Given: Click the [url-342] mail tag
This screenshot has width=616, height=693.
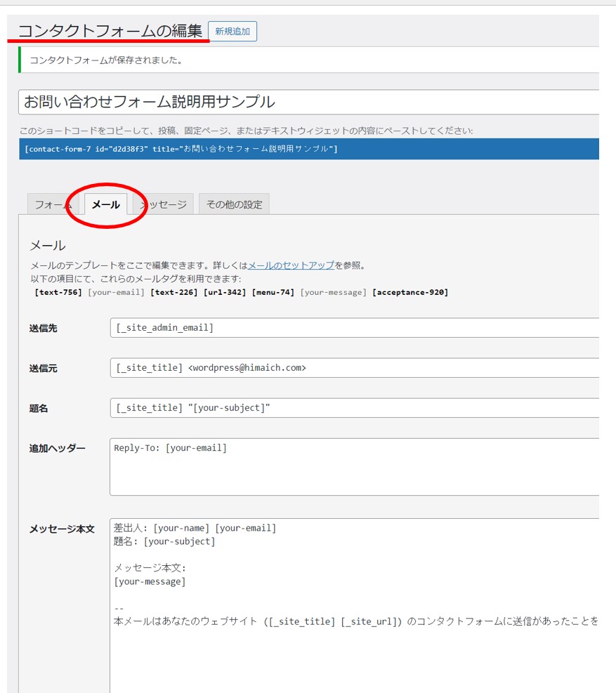Looking at the screenshot, I should [x=225, y=292].
